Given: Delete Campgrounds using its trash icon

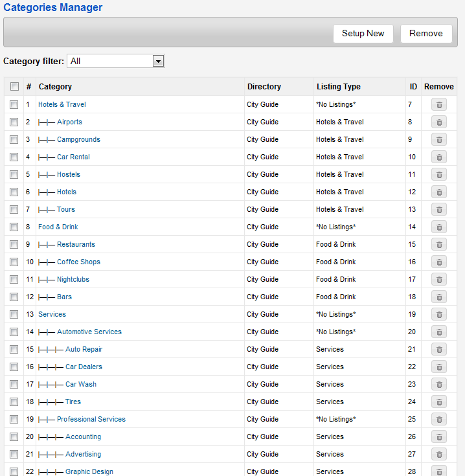Looking at the screenshot, I should tap(438, 139).
